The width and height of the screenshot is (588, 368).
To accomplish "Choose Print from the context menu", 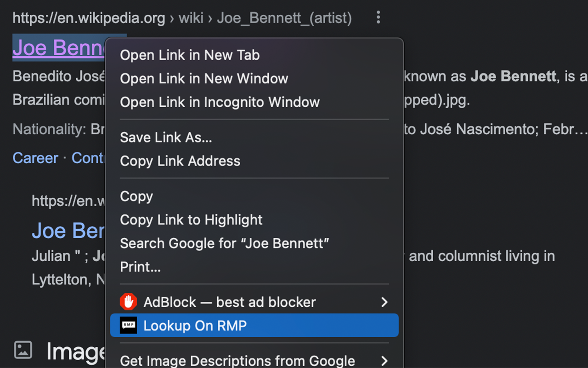I will [140, 267].
